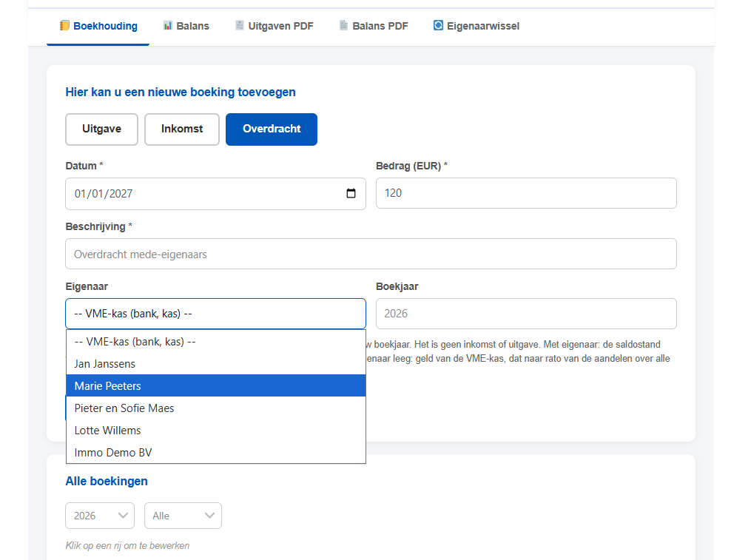The height and width of the screenshot is (560, 734).
Task: Choose Lotte Willems as owner
Action: pyautogui.click(x=216, y=431)
